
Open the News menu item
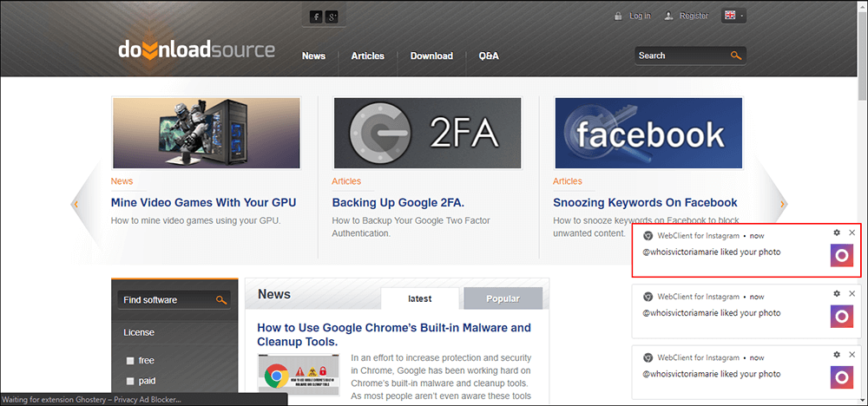tap(314, 56)
